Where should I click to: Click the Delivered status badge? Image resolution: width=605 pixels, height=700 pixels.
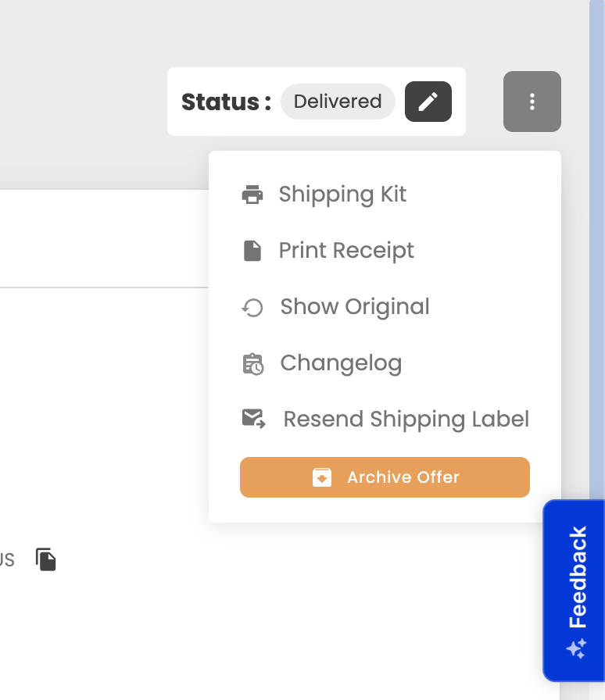(338, 102)
